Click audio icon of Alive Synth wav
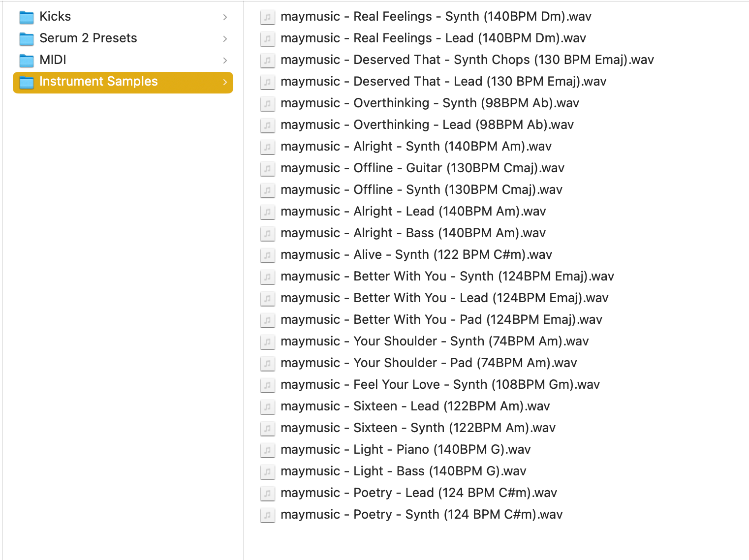The image size is (749, 560). pyautogui.click(x=267, y=255)
